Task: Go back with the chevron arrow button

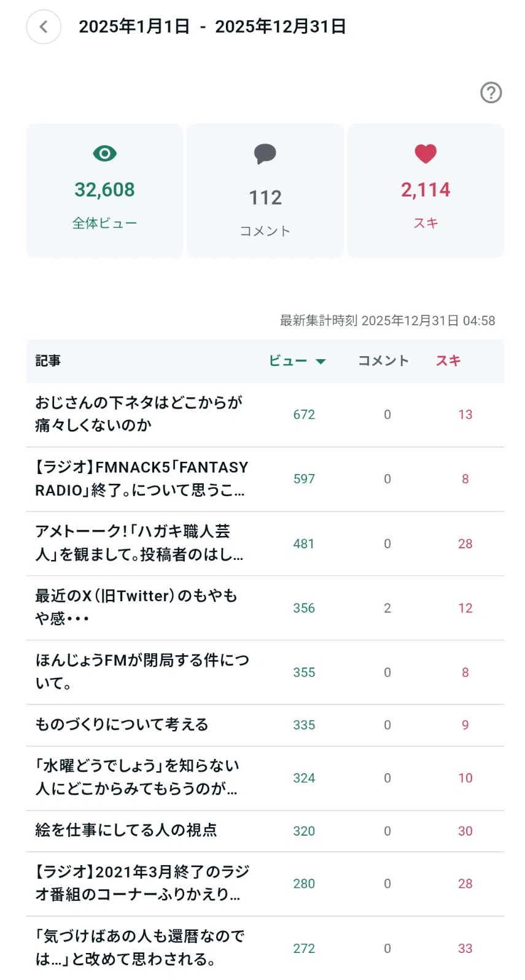Action: point(44,27)
